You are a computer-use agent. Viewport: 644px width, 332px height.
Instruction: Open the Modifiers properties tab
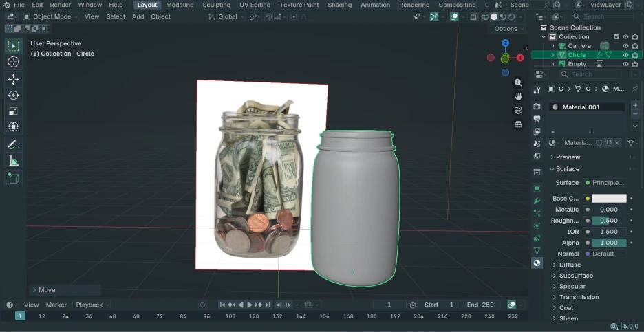click(537, 201)
